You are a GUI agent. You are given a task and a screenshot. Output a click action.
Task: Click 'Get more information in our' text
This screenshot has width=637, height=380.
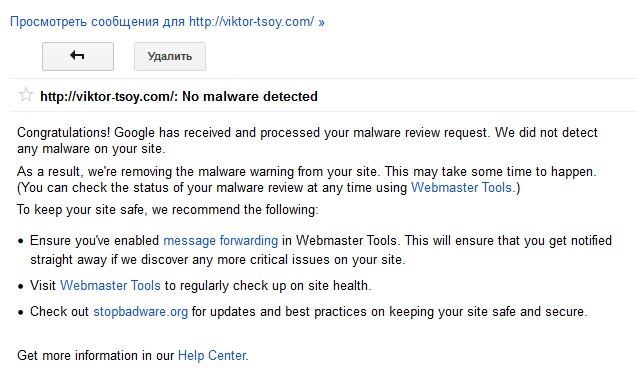(x=95, y=355)
